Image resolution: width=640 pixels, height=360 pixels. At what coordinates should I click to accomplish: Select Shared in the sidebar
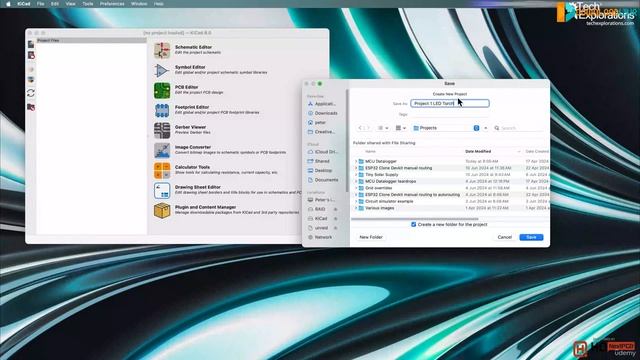319,161
